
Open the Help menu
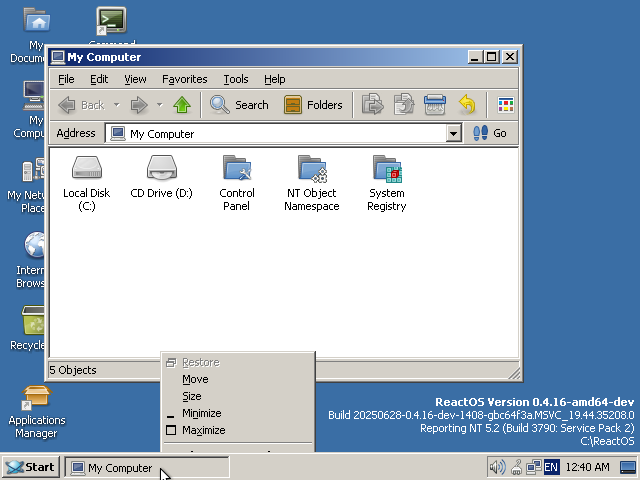click(274, 79)
